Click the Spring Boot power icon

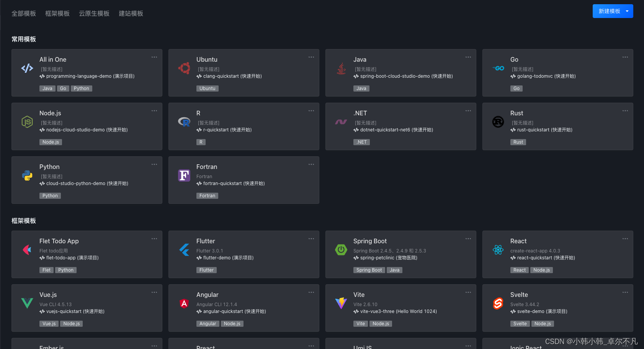point(341,250)
